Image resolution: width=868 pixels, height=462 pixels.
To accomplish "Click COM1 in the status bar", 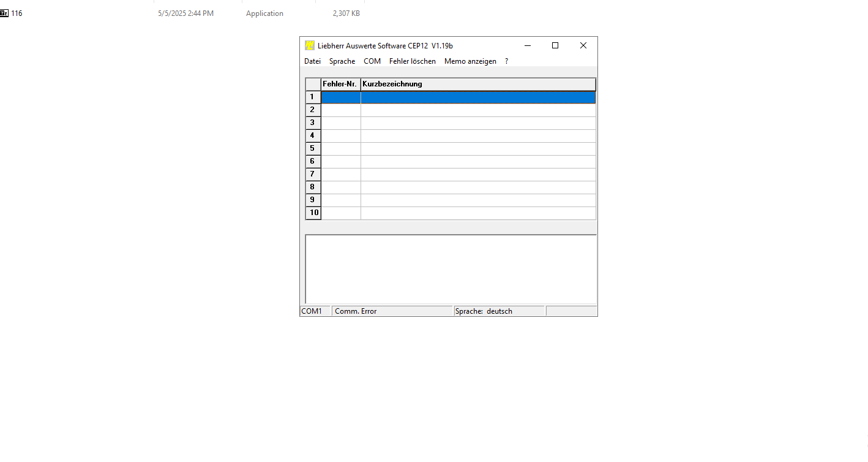I will (x=312, y=311).
